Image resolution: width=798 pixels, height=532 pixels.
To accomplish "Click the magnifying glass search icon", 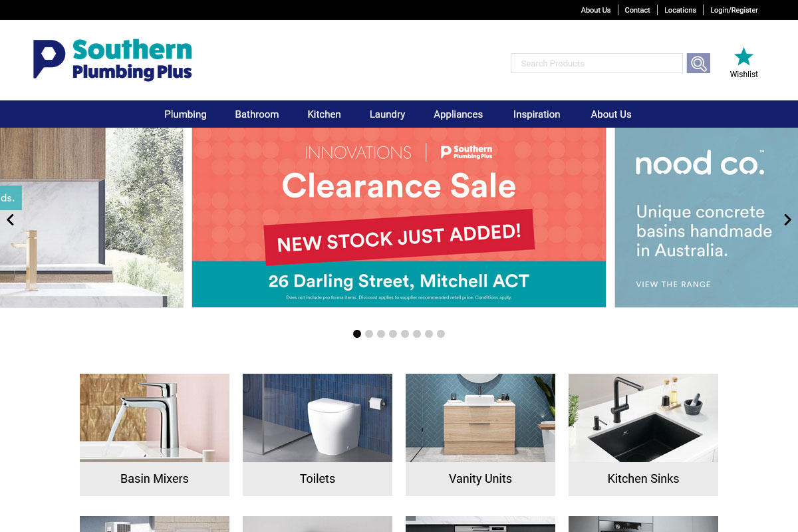I will pos(698,63).
